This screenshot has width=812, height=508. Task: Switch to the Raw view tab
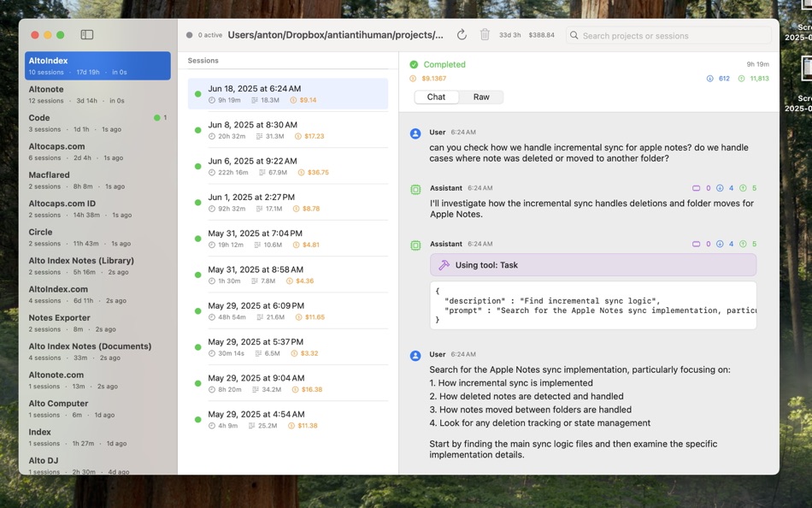point(481,97)
